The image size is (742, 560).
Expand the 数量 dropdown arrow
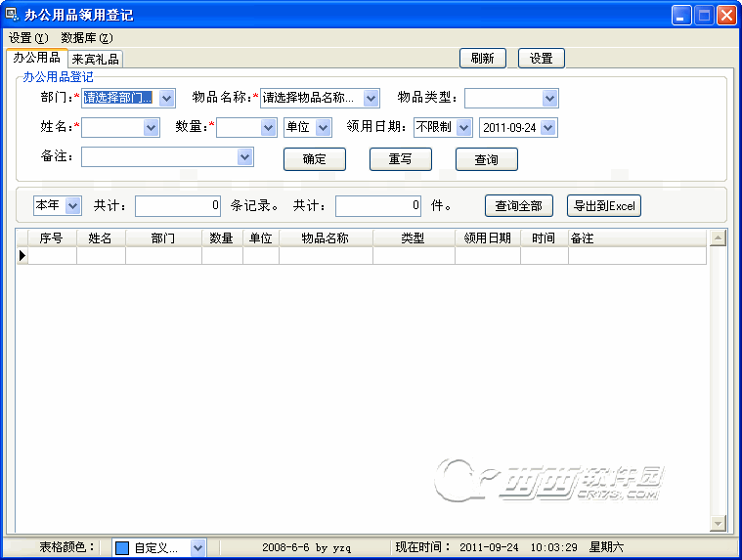point(268,128)
